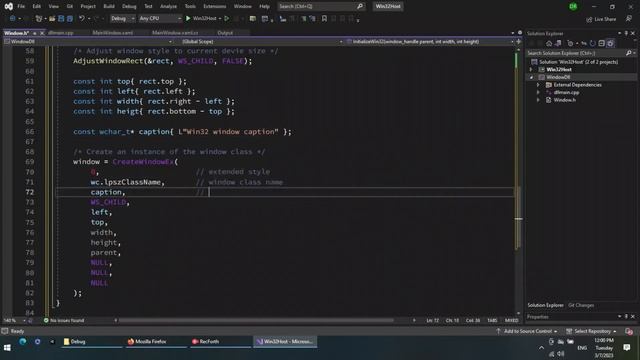Click Live Share icon
The height and width of the screenshot is (360, 640).
[589, 19]
